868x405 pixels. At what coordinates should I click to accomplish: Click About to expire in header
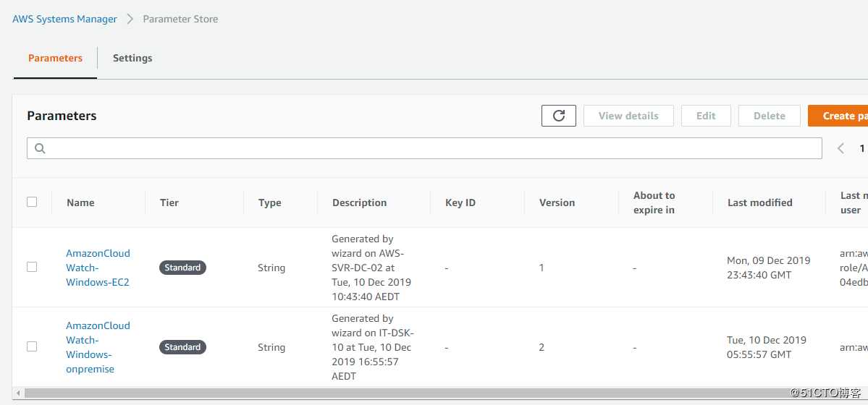[654, 202]
